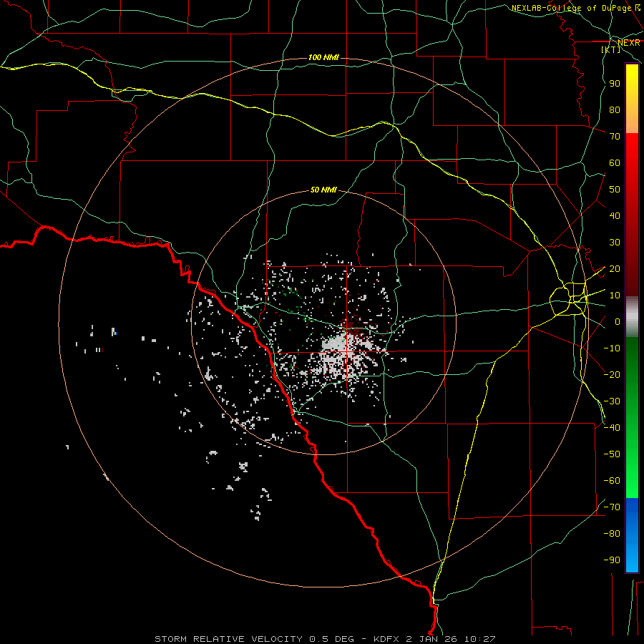
Task: Select the 20 value on velocity scale
Action: pyautogui.click(x=615, y=269)
